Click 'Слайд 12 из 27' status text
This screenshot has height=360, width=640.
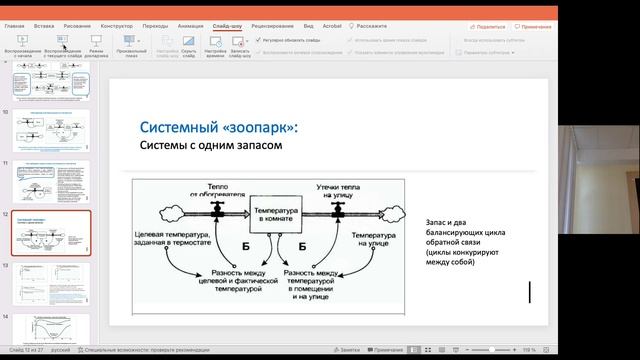[x=26, y=350]
